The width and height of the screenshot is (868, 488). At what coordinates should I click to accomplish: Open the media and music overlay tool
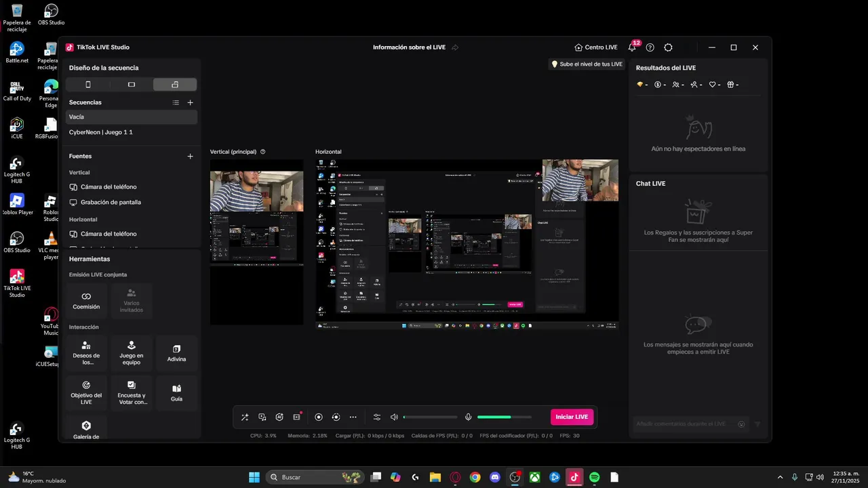click(x=262, y=417)
